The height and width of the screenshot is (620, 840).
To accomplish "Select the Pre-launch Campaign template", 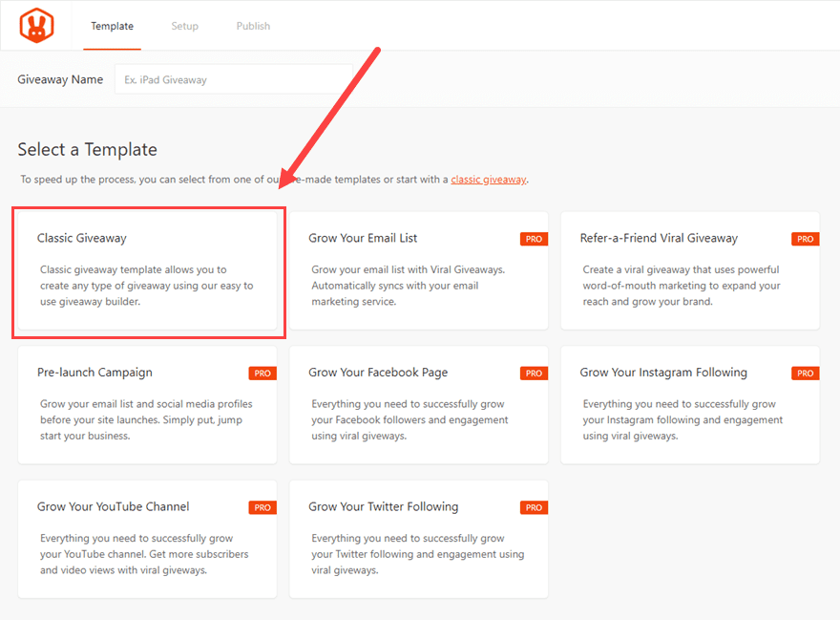I will point(147,406).
